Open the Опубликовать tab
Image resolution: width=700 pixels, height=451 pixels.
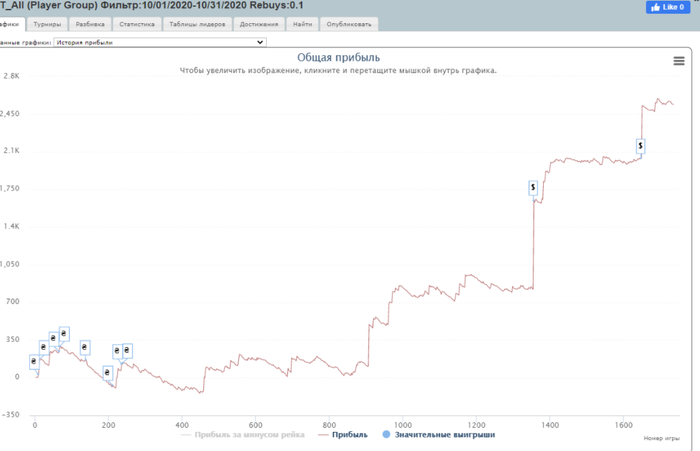pos(349,24)
